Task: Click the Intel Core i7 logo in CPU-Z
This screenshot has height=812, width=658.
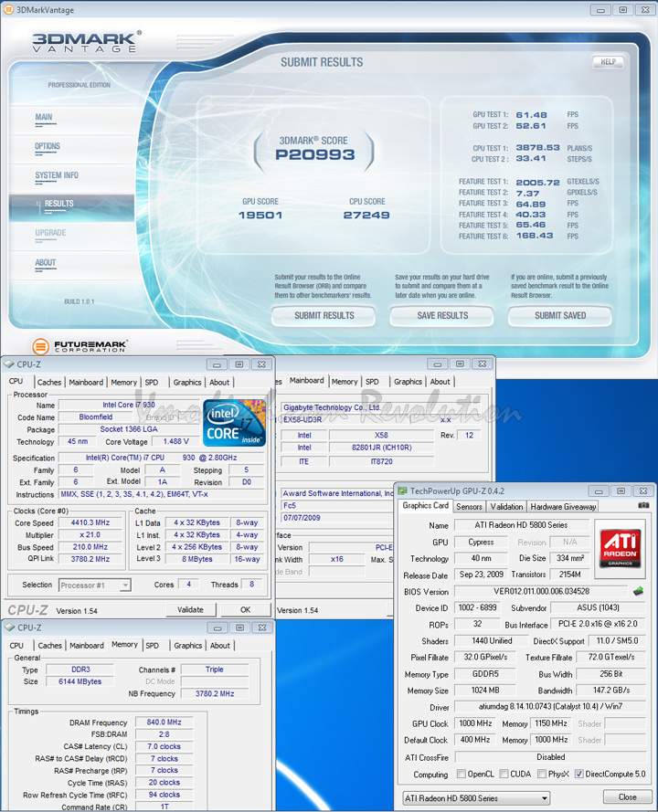Action: point(234,423)
